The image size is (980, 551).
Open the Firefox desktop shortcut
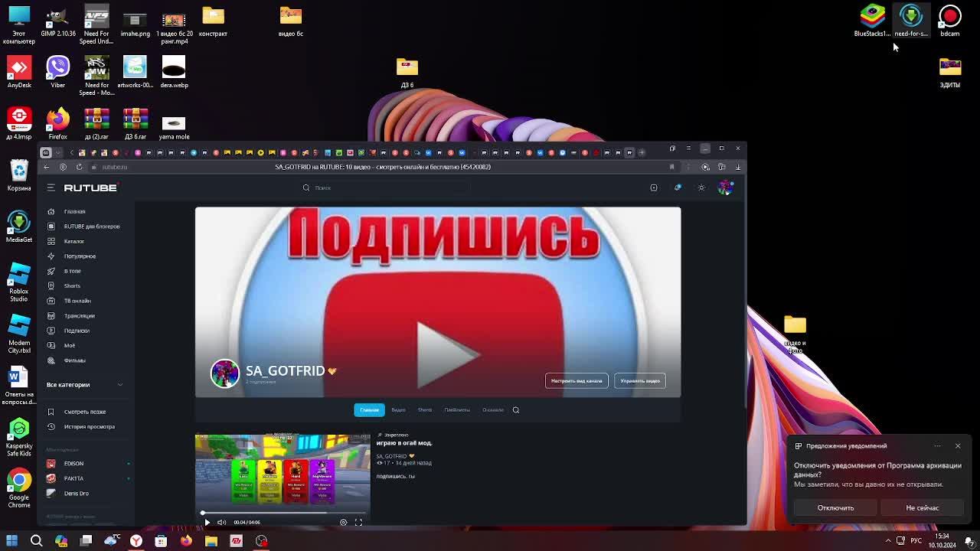57,124
